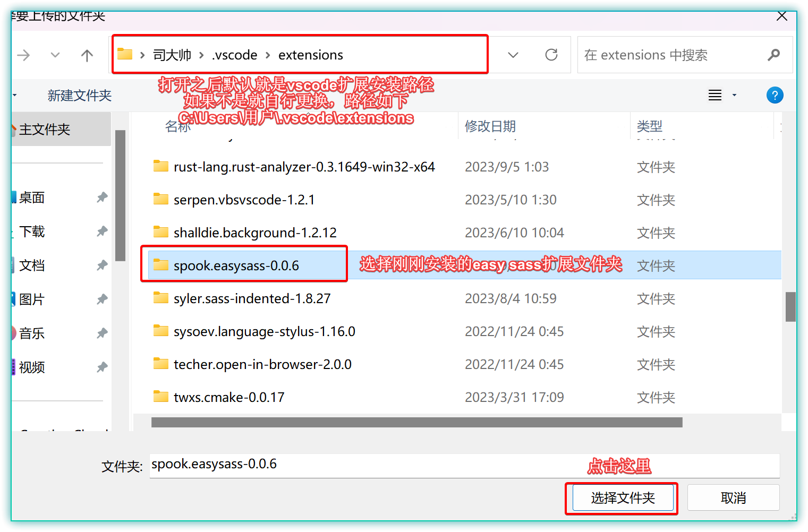Viewport: 808px width, 532px height.
Task: Open 下载 from the sidebar
Action: pyautogui.click(x=32, y=231)
